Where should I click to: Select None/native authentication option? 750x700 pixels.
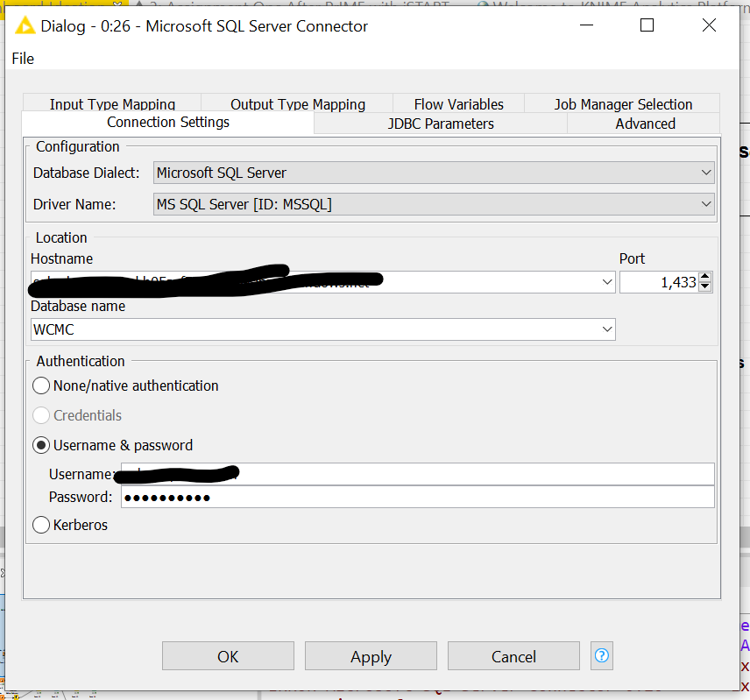pyautogui.click(x=41, y=385)
